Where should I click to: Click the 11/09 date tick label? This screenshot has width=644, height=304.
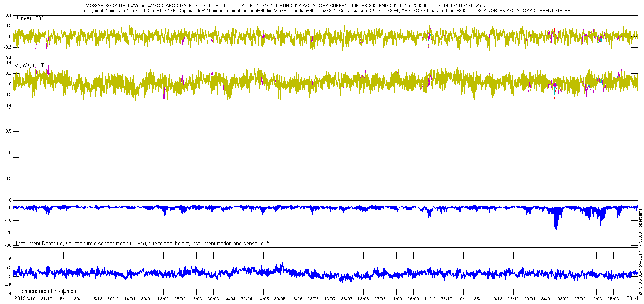[x=396, y=299]
